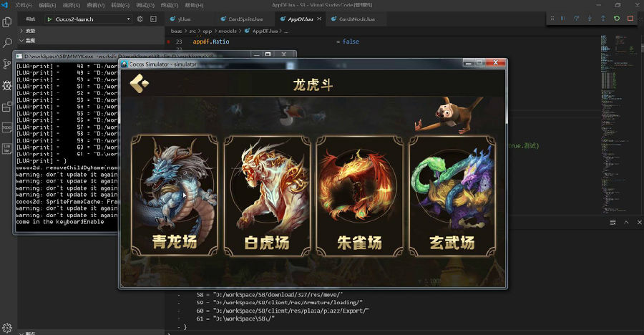This screenshot has width=644, height=335.
Task: Open the Search view in activity bar
Action: click(x=7, y=43)
